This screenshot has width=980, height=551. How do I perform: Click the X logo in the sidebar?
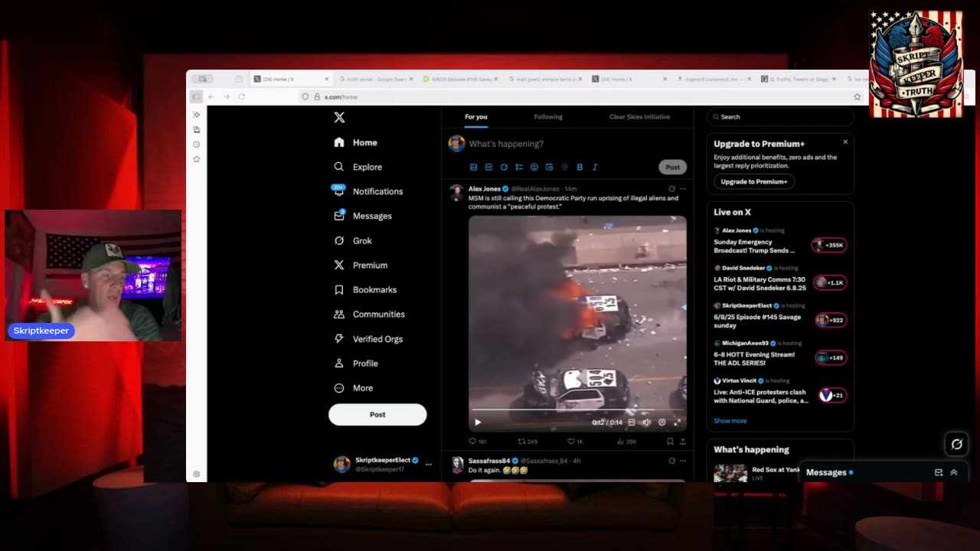point(339,117)
